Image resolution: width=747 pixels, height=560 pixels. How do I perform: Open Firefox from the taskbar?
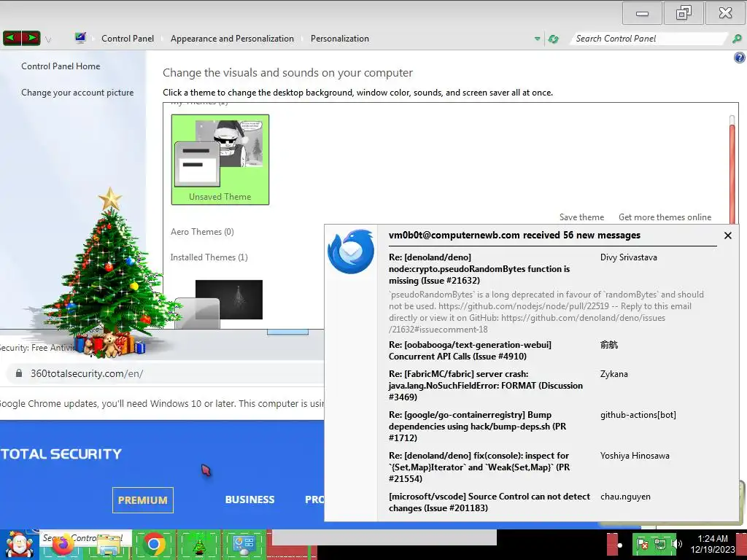coord(63,545)
